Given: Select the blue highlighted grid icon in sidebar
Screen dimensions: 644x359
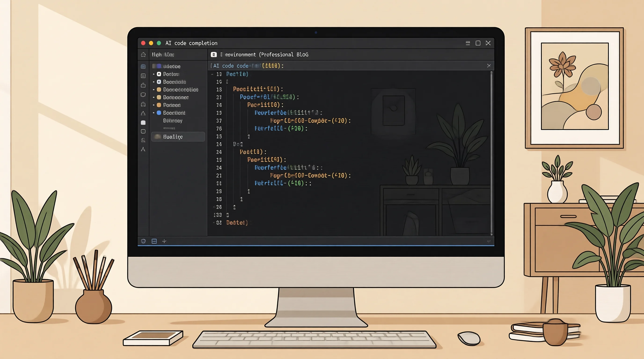Looking at the screenshot, I should point(143,66).
